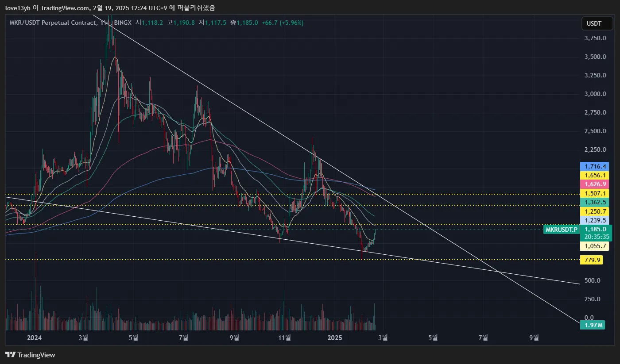Click the 11월 label on time axis
The width and height of the screenshot is (620, 364).
point(285,338)
